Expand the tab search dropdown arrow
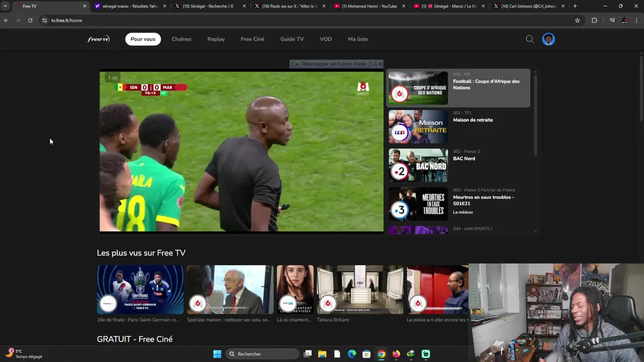 point(5,6)
